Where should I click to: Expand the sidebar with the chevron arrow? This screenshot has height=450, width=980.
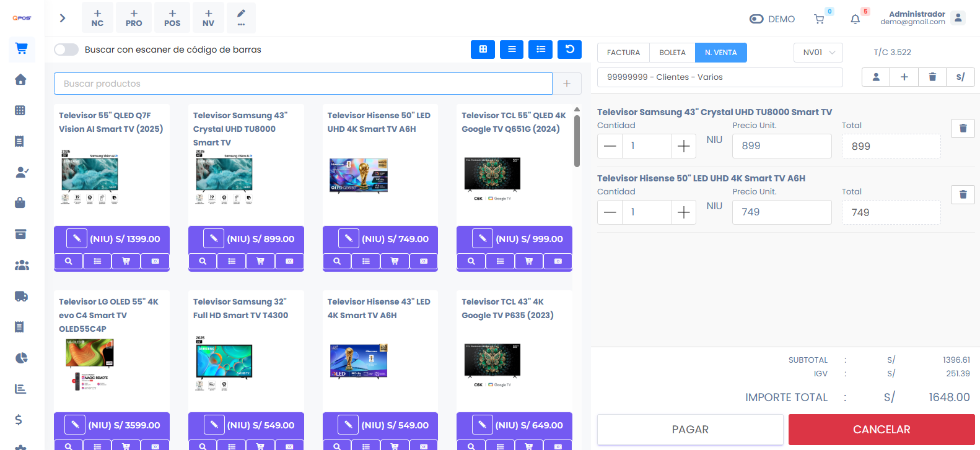[62, 18]
